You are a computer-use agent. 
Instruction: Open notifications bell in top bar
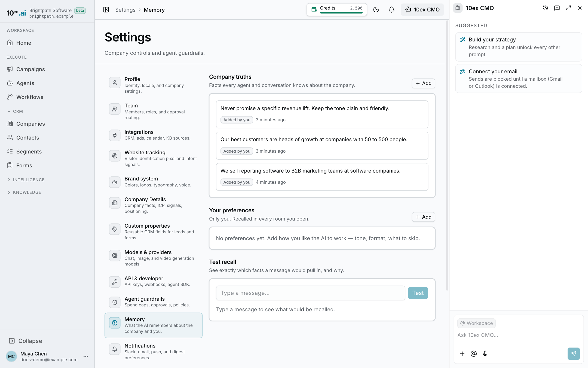click(x=391, y=10)
